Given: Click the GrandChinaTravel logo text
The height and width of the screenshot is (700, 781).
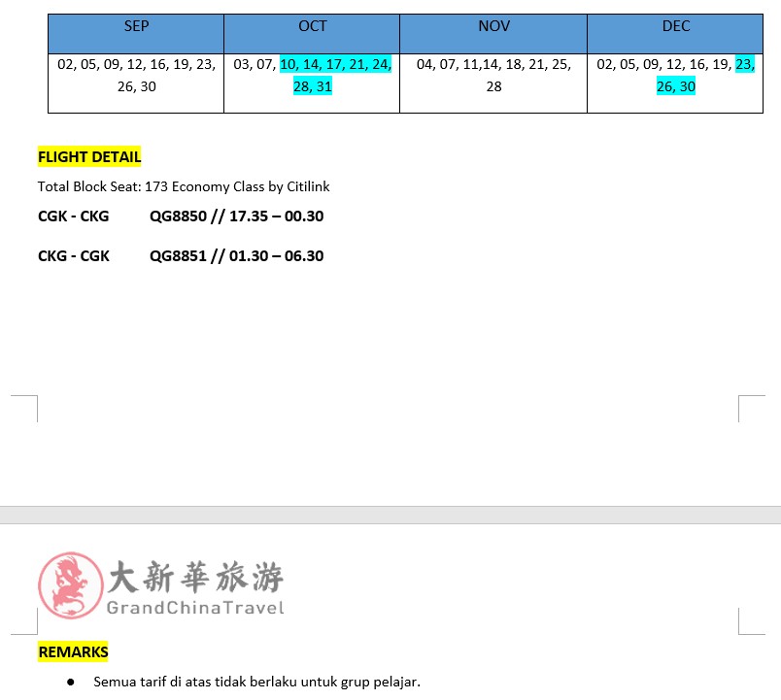Looking at the screenshot, I should [x=194, y=608].
